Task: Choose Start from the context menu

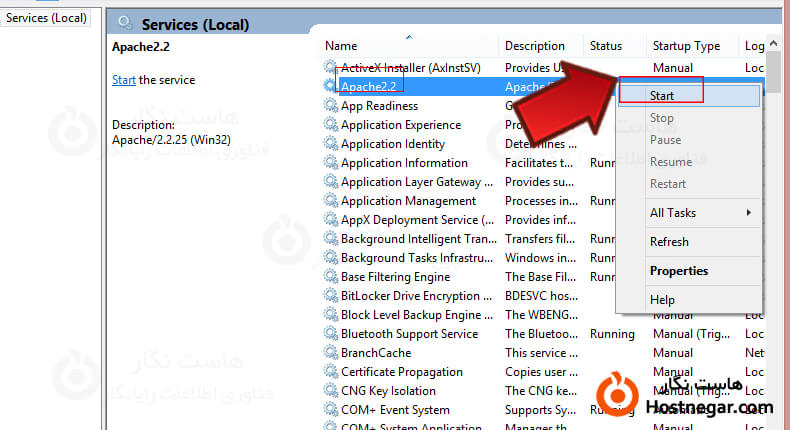Action: click(662, 96)
